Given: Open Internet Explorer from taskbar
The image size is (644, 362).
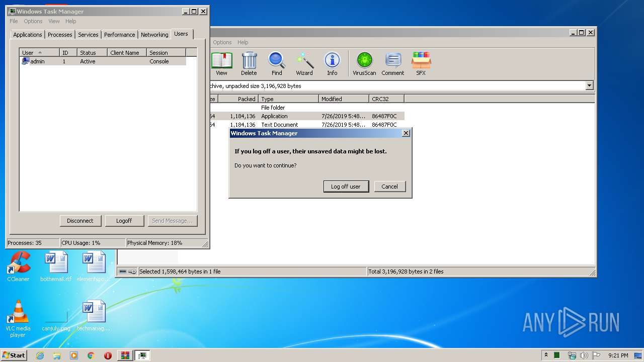Looking at the screenshot, I should click(40, 355).
